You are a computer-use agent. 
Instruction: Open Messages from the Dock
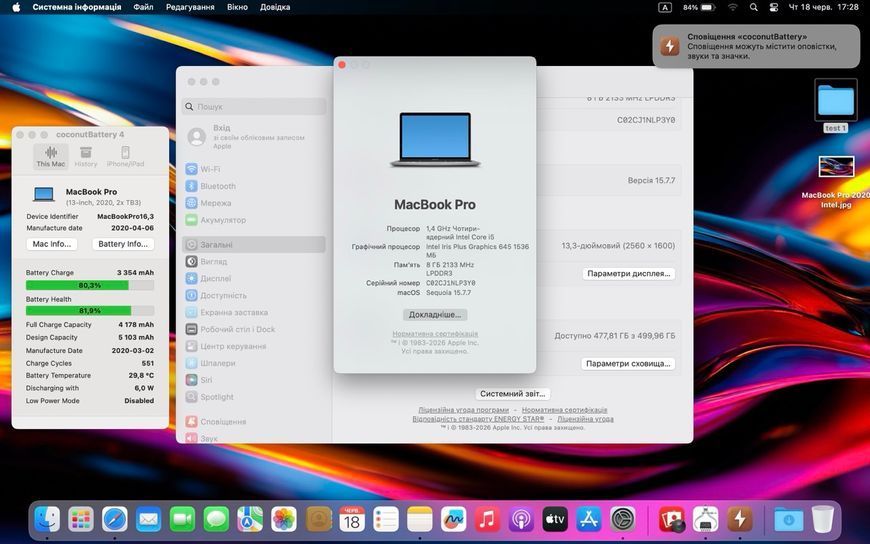click(216, 520)
